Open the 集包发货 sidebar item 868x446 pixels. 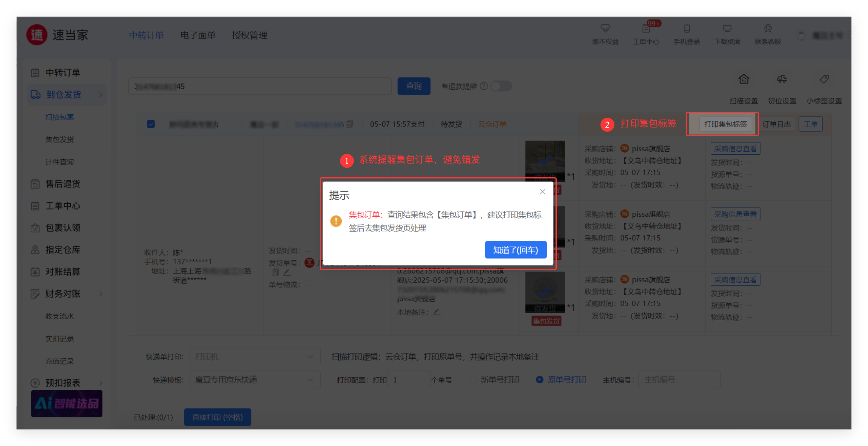60,139
